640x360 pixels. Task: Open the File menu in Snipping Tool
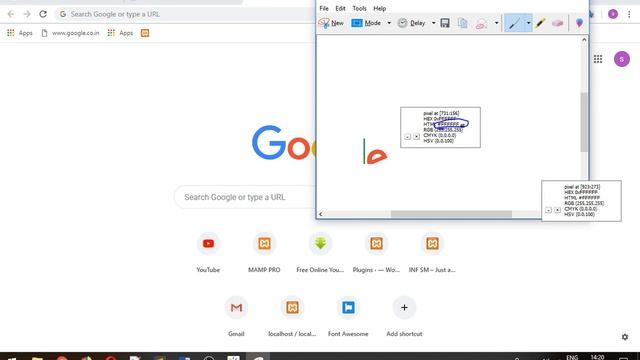(x=324, y=8)
